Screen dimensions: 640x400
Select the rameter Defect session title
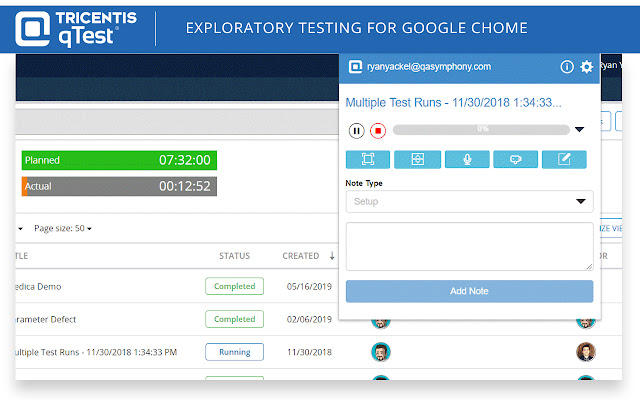[46, 319]
